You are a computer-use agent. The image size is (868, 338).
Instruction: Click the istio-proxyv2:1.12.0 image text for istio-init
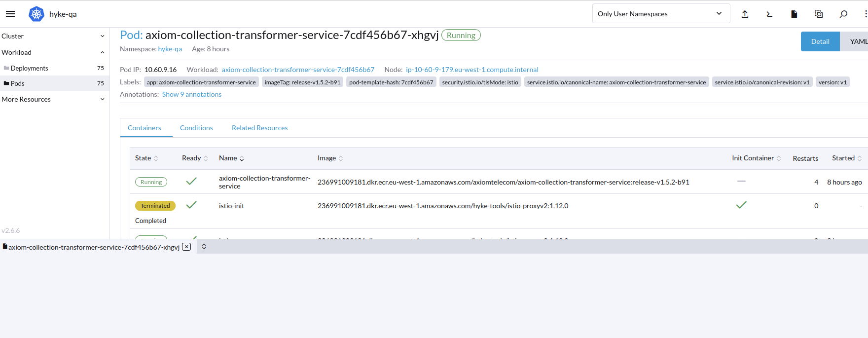click(443, 206)
